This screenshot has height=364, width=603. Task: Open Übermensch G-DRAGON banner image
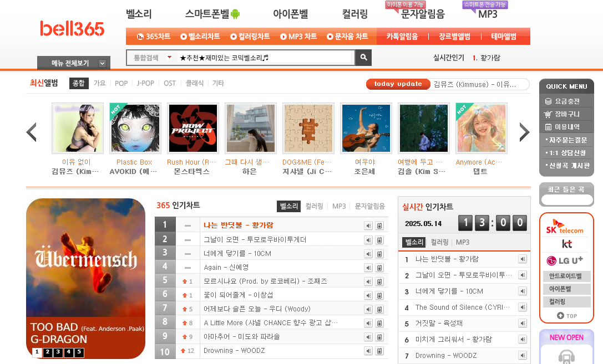[86, 279]
